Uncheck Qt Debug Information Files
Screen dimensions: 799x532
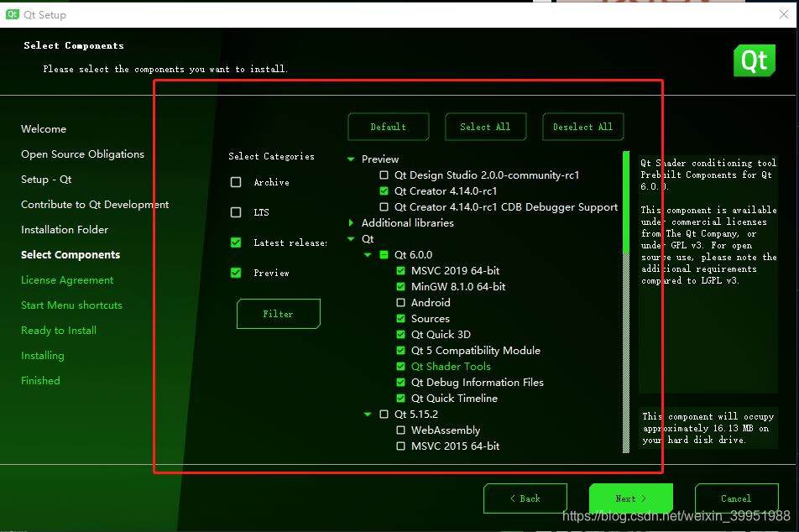coord(401,382)
